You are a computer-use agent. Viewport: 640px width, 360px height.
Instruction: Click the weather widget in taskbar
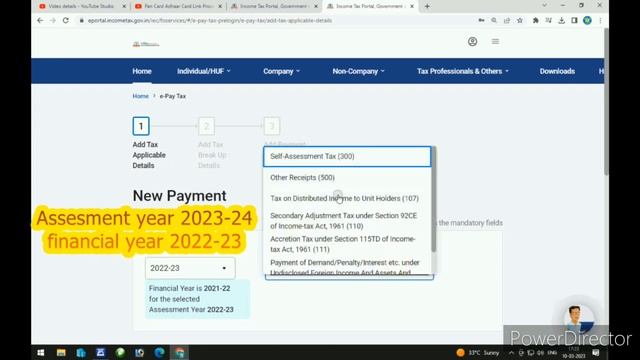[x=478, y=353]
